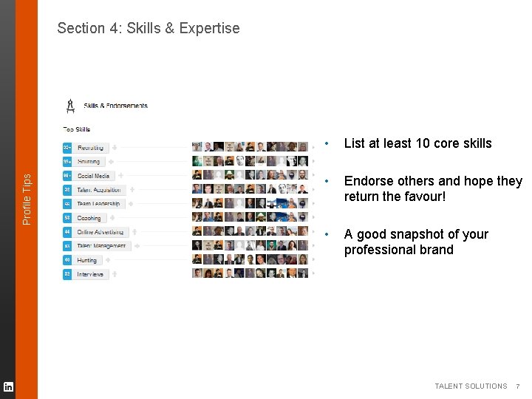532x399 pixels.
Task: Expand the Recruiting endorsers list arrow
Action: tap(313, 147)
